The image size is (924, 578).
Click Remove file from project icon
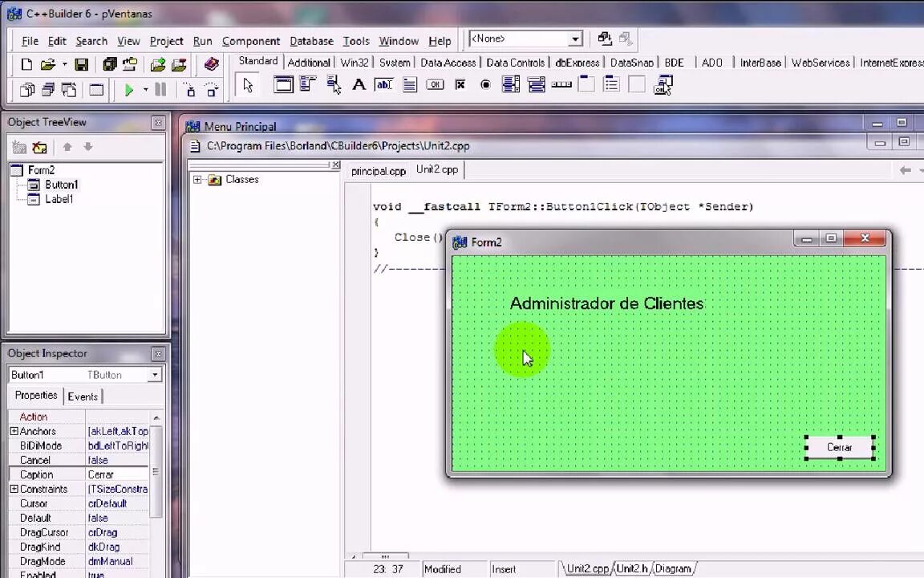coord(179,64)
